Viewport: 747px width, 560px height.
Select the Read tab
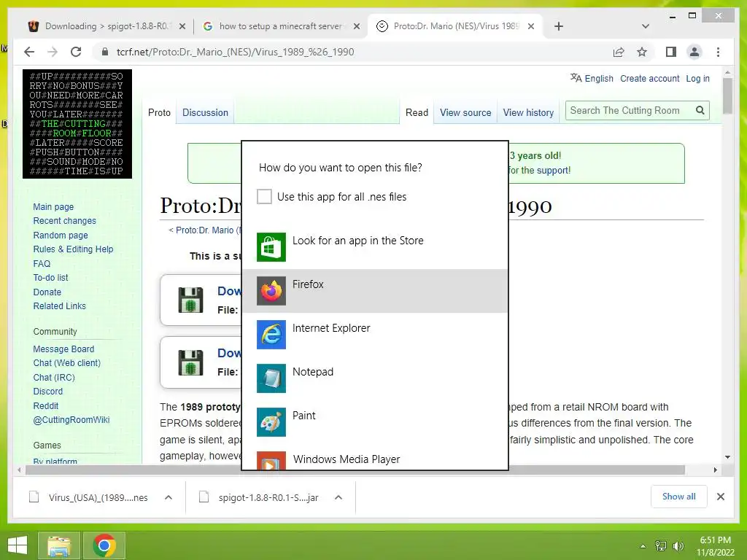[417, 112]
